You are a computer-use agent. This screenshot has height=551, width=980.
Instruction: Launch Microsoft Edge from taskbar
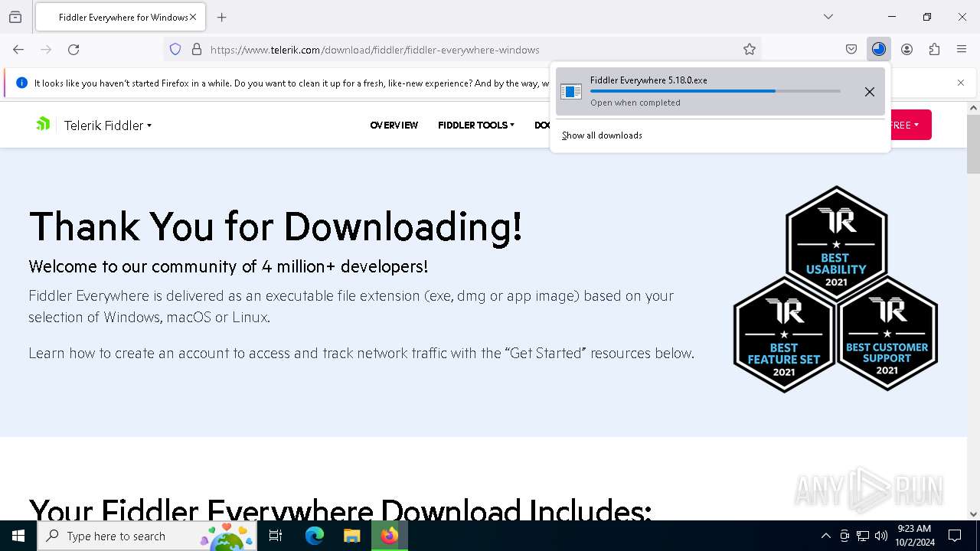pos(315,536)
